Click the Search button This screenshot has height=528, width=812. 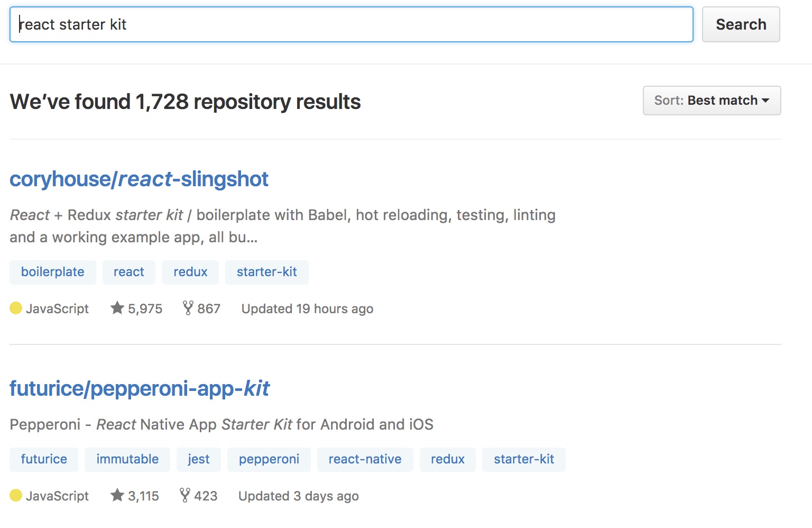(x=741, y=24)
